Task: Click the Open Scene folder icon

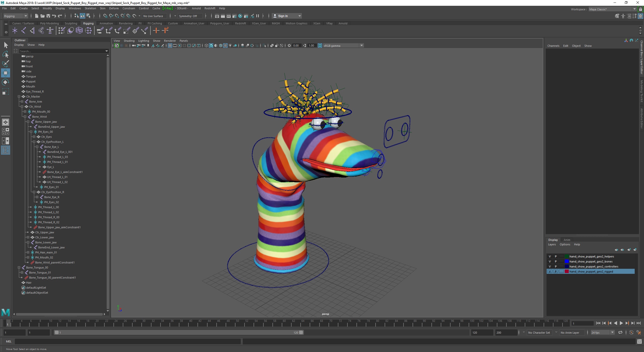Action: (42, 16)
